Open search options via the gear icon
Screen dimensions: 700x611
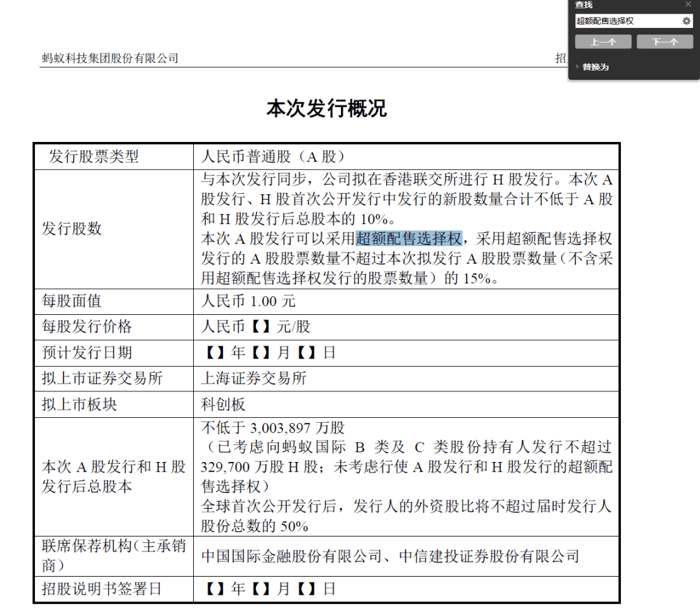(x=686, y=20)
